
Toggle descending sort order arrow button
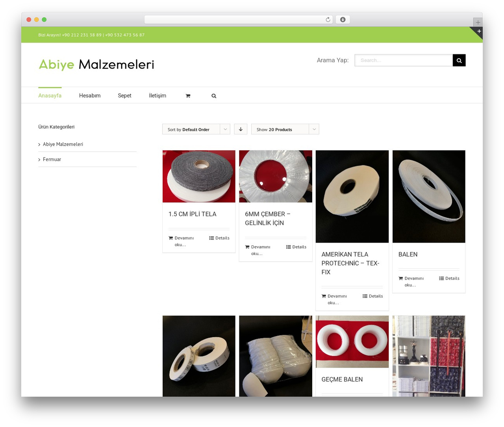[241, 129]
